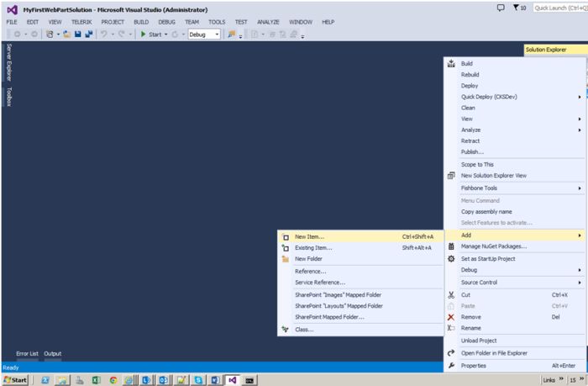
Task: Expand the Debug submenu in the context menu
Action: click(x=580, y=270)
